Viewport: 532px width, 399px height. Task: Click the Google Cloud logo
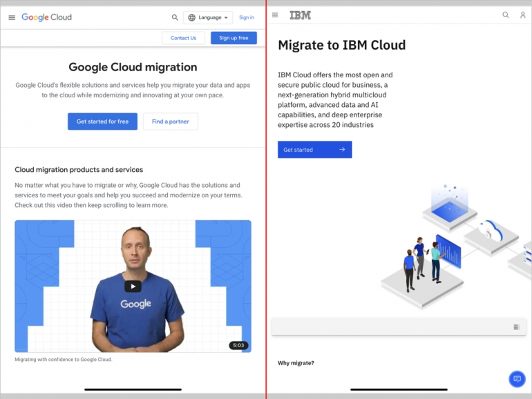pos(46,17)
